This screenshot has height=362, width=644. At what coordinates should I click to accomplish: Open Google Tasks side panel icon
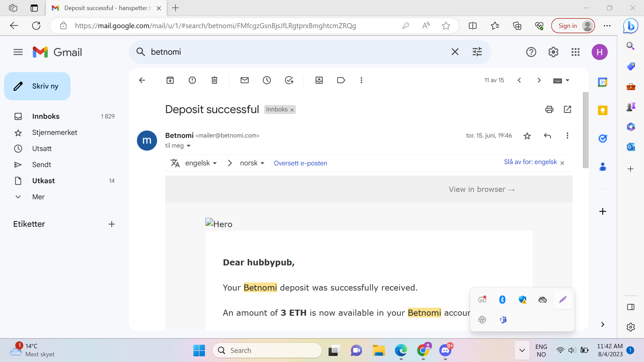point(603,139)
